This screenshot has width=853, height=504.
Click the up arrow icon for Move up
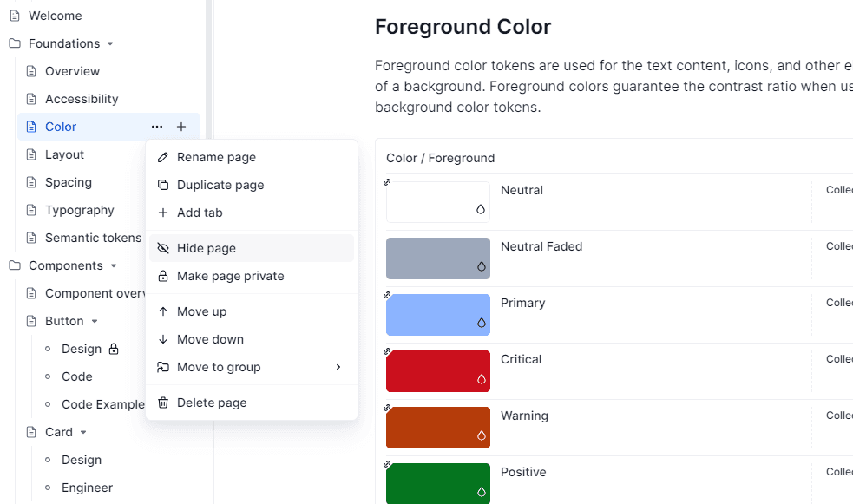(x=162, y=311)
